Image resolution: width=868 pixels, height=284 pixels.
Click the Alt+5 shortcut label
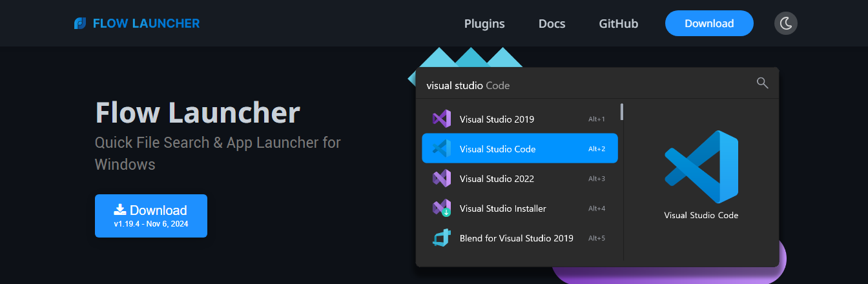(x=597, y=238)
